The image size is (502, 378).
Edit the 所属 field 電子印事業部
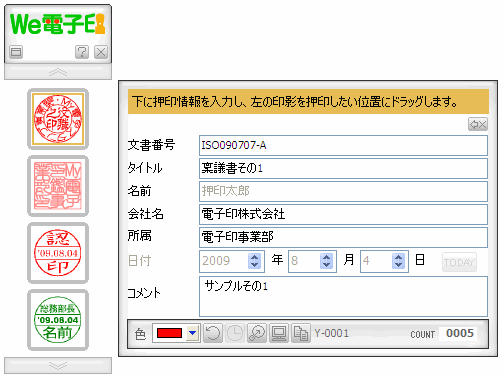point(343,237)
